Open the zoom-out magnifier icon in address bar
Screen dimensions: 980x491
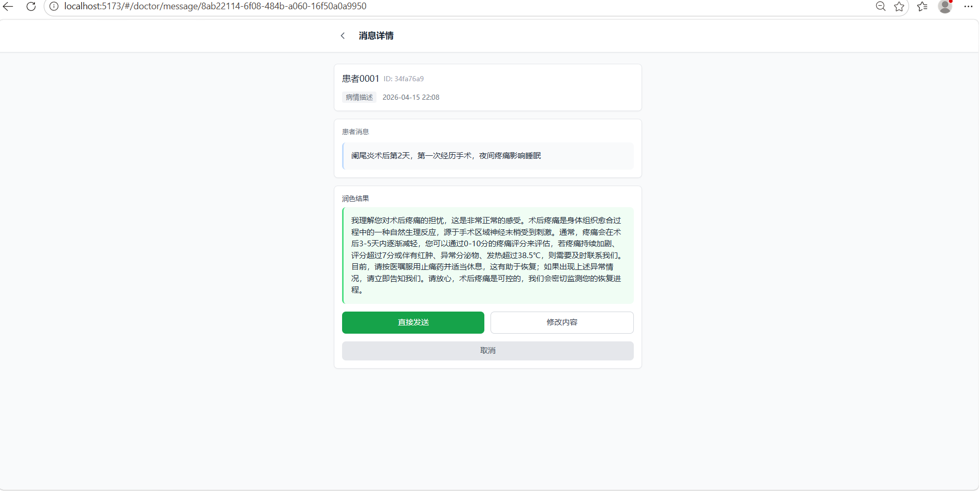click(880, 6)
